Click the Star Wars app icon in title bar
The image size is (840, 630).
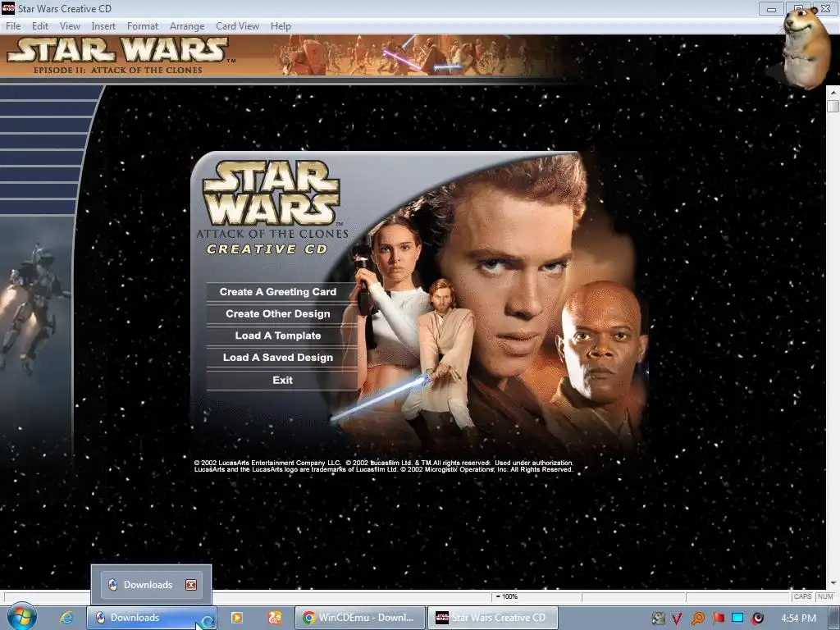8,8
